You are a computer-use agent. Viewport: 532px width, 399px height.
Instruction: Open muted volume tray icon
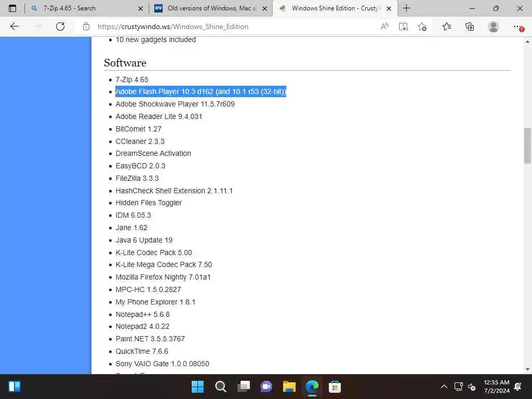472,387
